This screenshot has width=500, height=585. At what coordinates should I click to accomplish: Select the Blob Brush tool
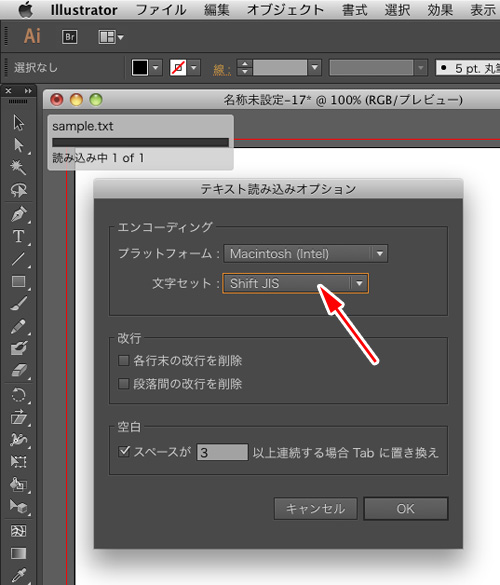click(18, 348)
